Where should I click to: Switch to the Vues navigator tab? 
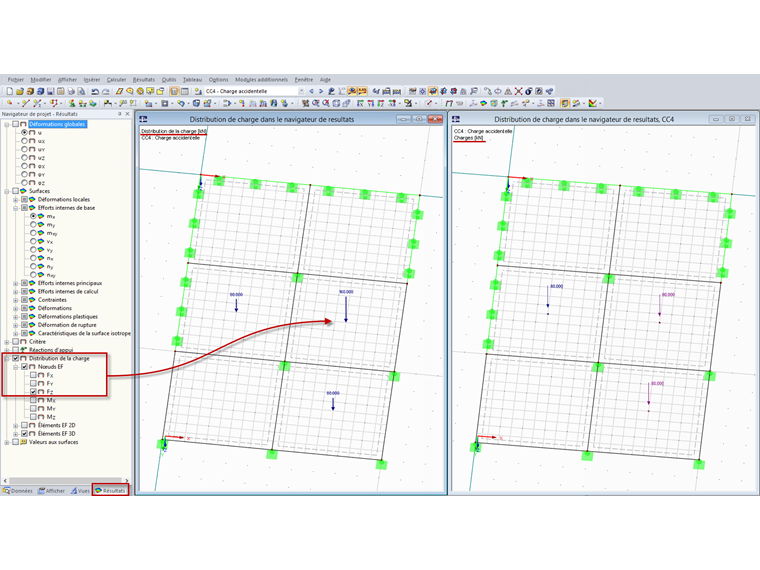click(80, 491)
